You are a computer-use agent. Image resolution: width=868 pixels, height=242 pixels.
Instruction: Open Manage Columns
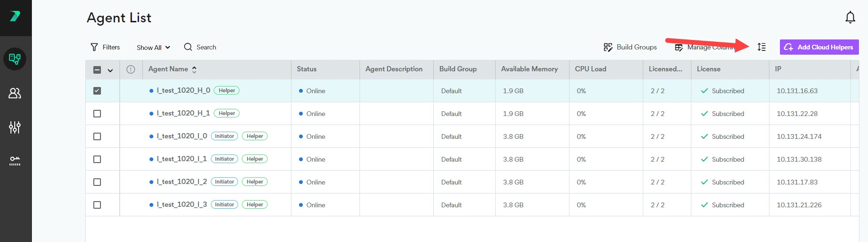point(704,47)
